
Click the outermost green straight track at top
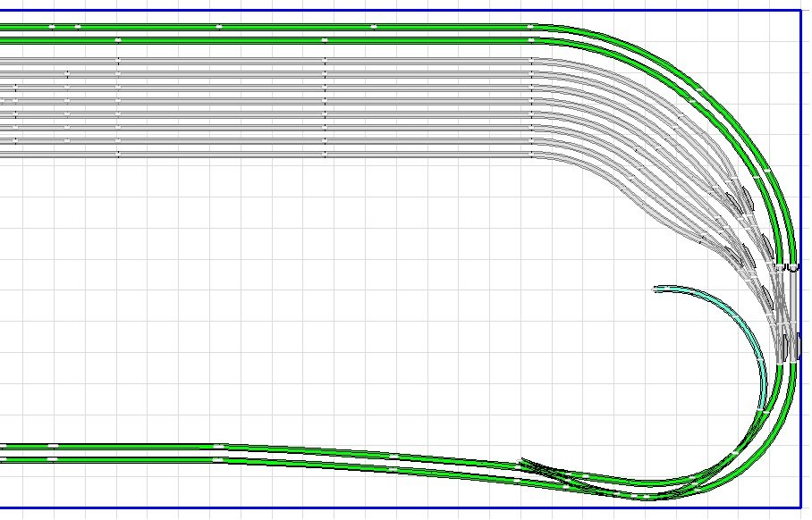[268, 27]
